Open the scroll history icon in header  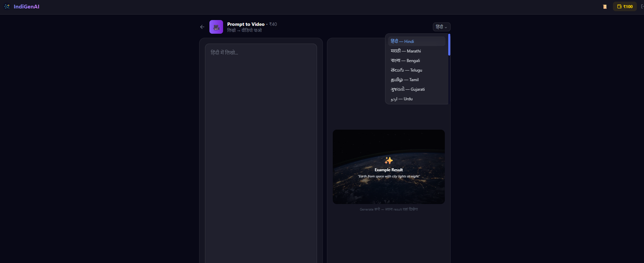pos(605,6)
